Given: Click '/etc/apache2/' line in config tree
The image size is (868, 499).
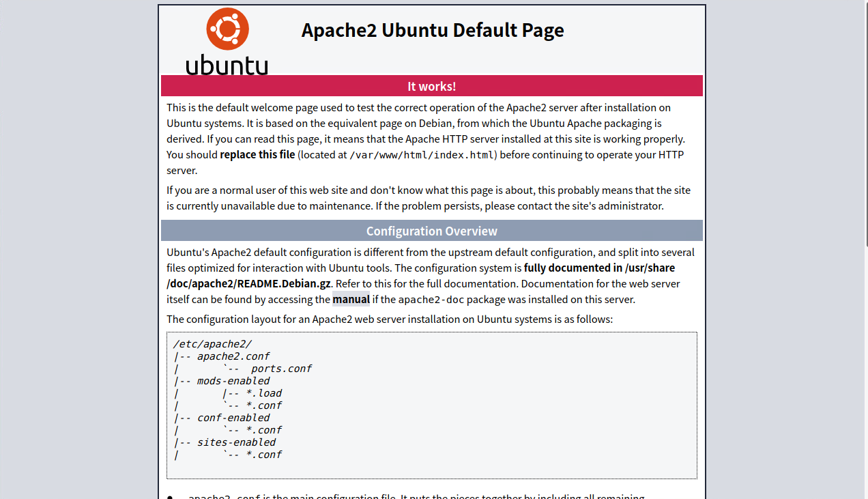Looking at the screenshot, I should (x=212, y=344).
